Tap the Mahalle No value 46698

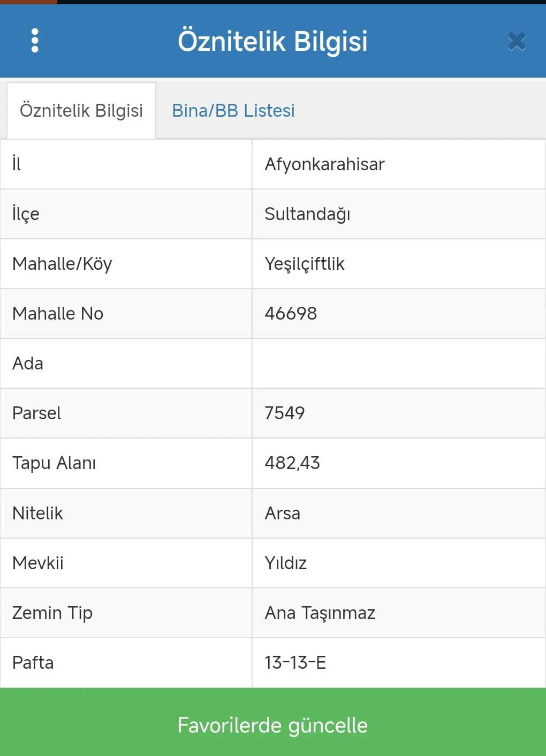(x=291, y=314)
